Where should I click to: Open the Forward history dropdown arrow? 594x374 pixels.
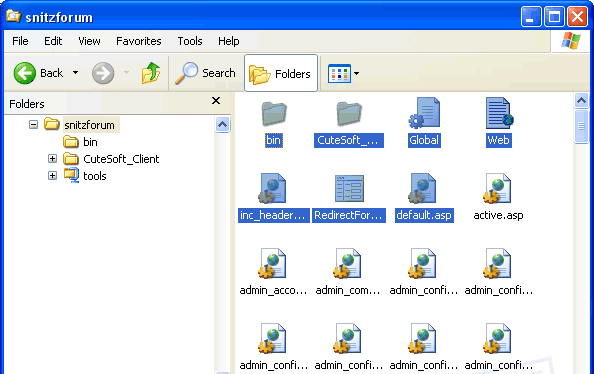click(127, 72)
